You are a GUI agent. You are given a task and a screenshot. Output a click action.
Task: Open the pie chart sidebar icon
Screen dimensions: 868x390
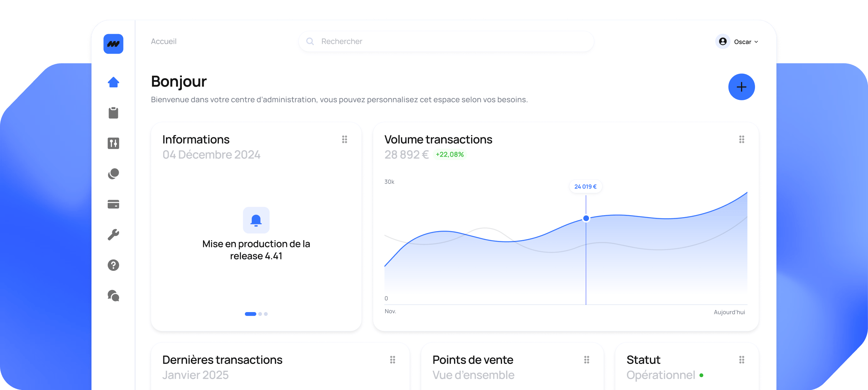pos(113,174)
